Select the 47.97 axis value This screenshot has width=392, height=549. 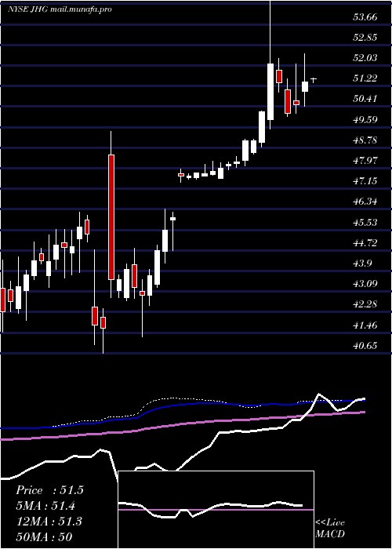(365, 160)
